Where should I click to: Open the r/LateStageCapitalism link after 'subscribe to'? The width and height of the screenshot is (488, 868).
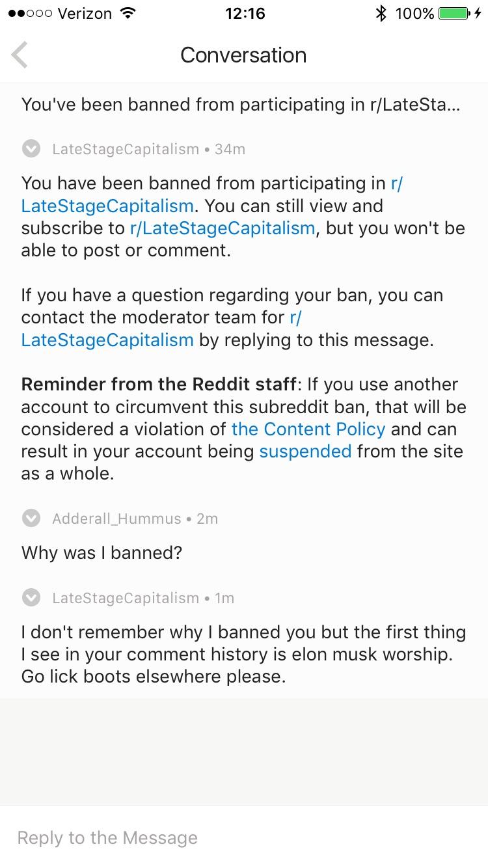223,228
